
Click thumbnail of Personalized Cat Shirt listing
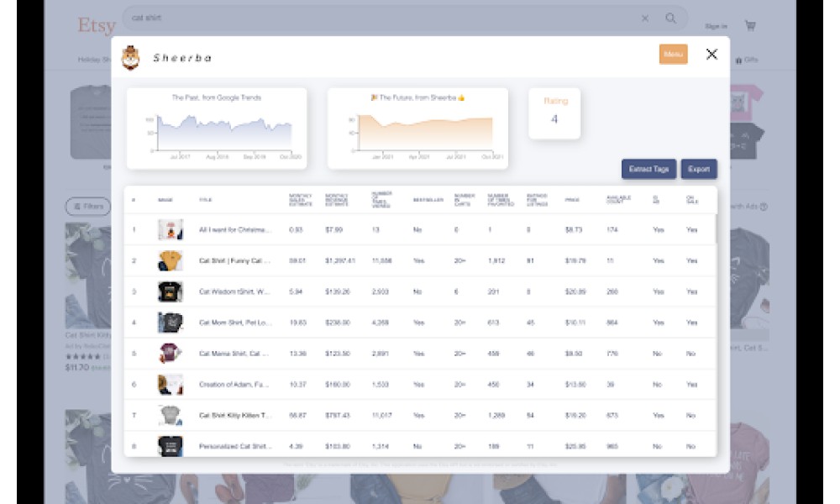point(171,445)
